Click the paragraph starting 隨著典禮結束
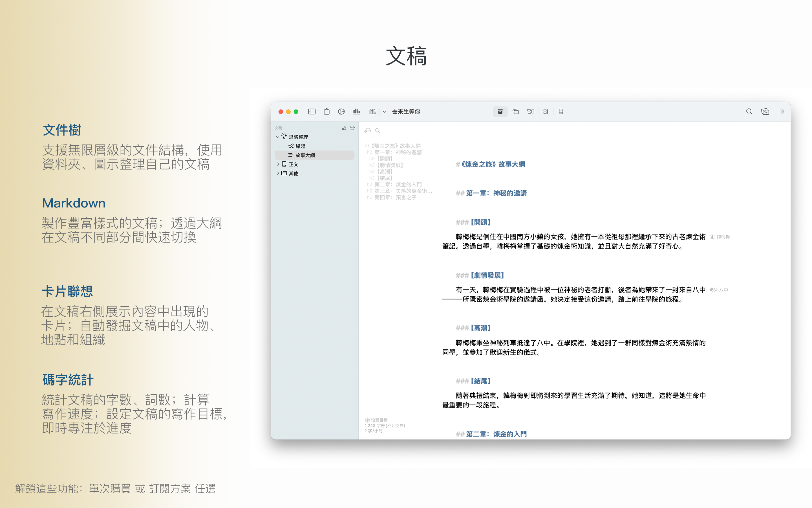The height and width of the screenshot is (508, 812). tap(574, 400)
